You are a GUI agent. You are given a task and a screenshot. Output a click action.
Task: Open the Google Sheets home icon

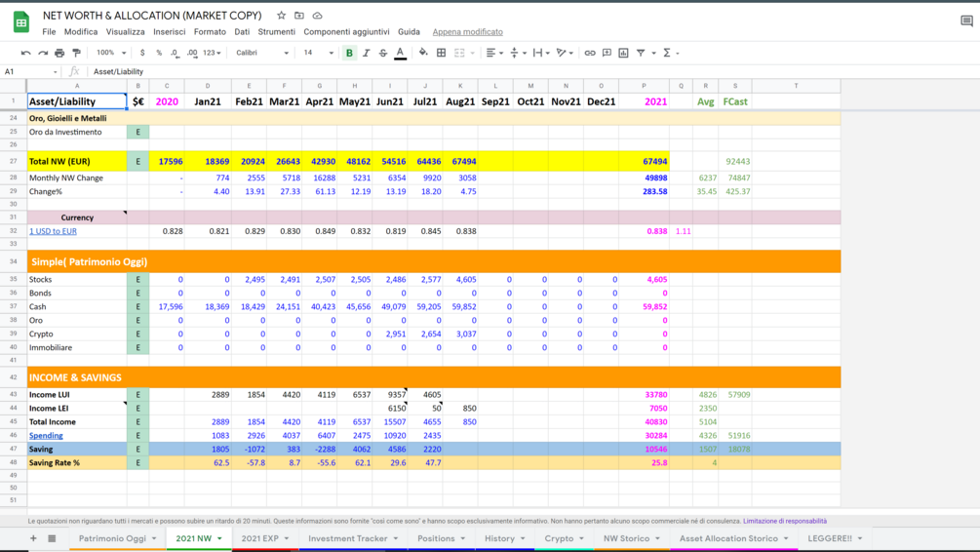click(21, 22)
